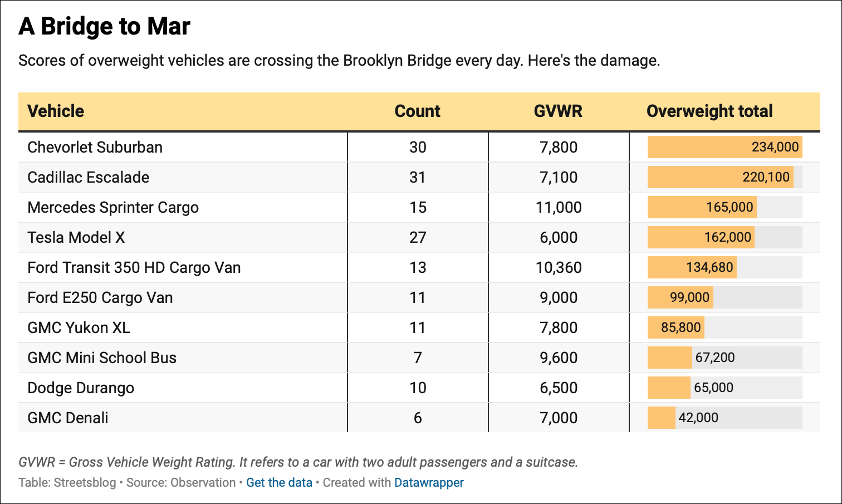Click the 'A Bridge to Mar' title
Image resolution: width=842 pixels, height=504 pixels.
(x=105, y=26)
